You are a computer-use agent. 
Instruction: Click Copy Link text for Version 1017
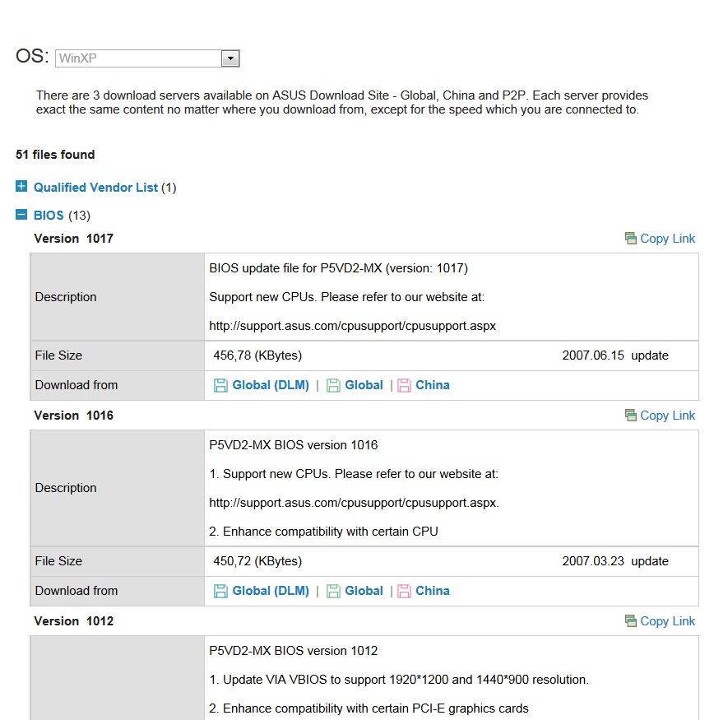point(667,239)
